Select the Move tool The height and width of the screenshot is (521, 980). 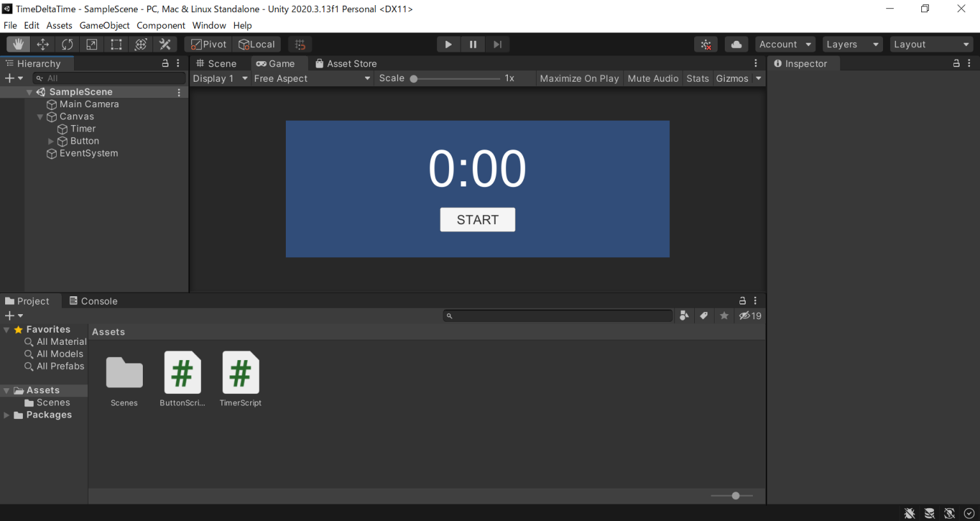click(x=43, y=44)
